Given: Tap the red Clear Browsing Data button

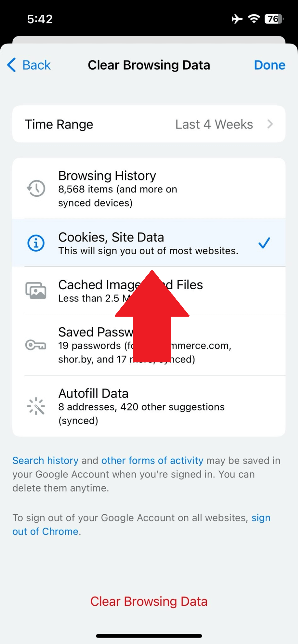Looking at the screenshot, I should (x=149, y=601).
